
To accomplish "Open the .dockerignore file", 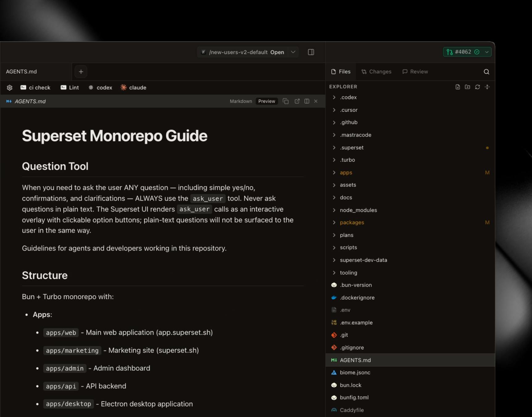I will point(410,298).
